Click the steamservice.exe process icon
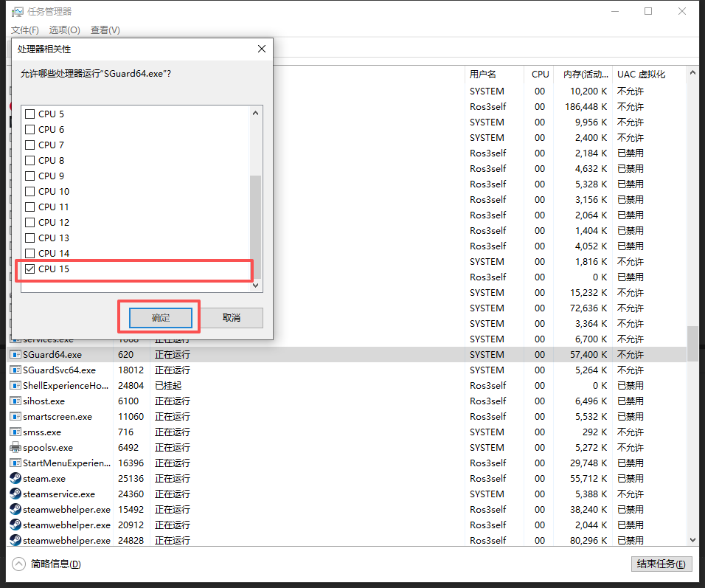 click(15, 494)
